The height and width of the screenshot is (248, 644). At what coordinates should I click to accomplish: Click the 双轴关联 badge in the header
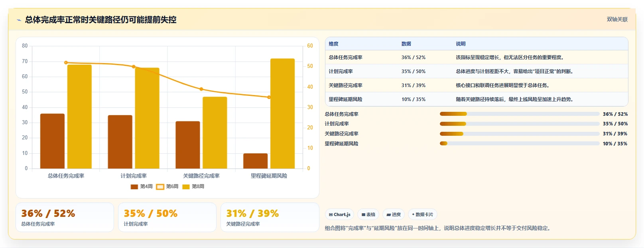pyautogui.click(x=617, y=19)
